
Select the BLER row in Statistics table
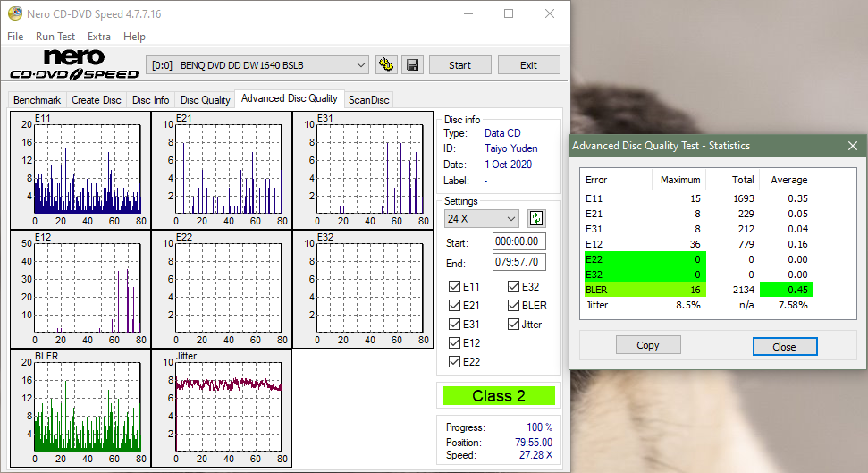pyautogui.click(x=697, y=290)
